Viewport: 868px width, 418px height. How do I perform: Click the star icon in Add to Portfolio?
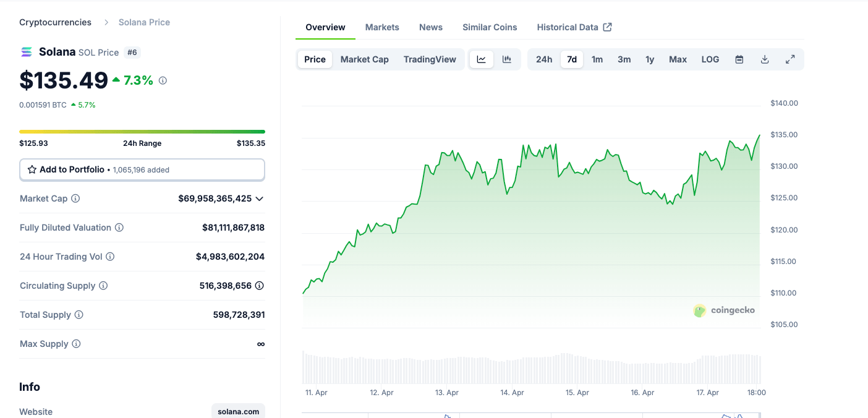pos(31,169)
